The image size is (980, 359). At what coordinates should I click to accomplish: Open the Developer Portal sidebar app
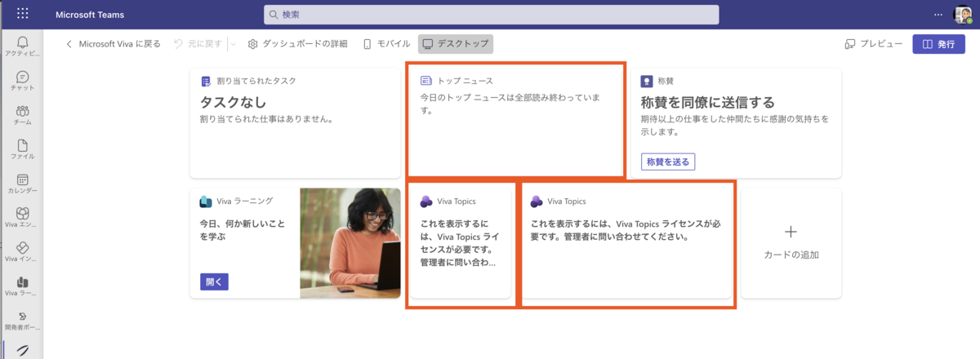22,321
